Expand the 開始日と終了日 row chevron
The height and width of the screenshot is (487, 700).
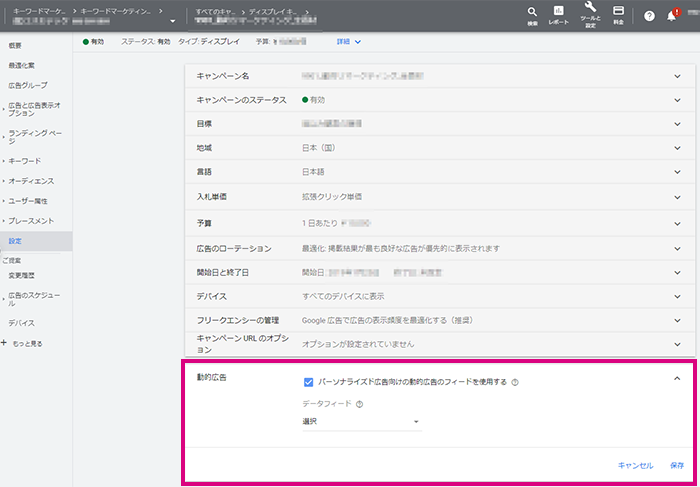pos(677,273)
